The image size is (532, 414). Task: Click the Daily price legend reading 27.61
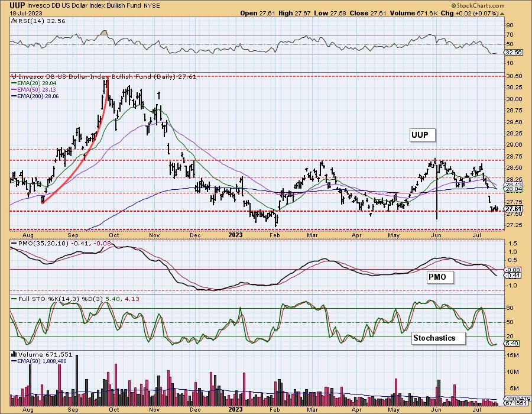[107, 76]
